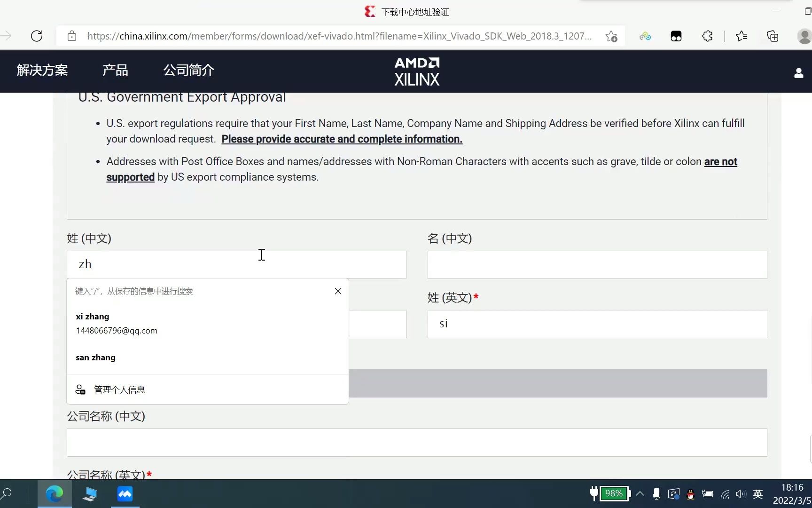The height and width of the screenshot is (508, 812).
Task: Open the Extensions puzzle icon
Action: (x=707, y=36)
